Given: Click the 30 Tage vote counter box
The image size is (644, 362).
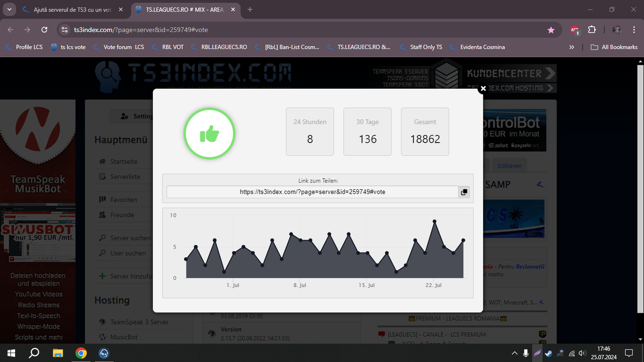Looking at the screenshot, I should pos(368,131).
